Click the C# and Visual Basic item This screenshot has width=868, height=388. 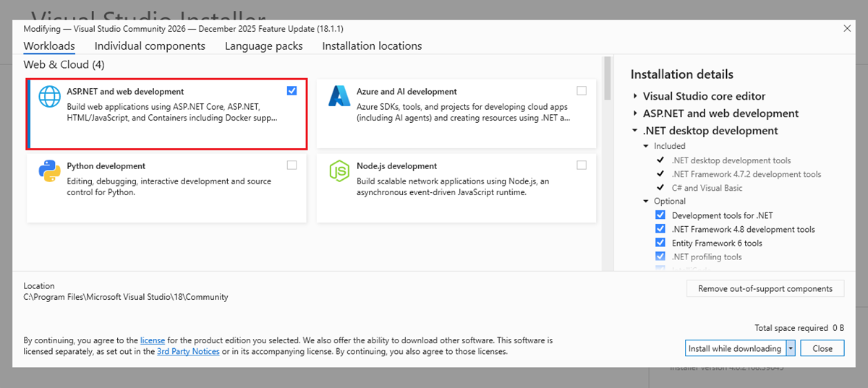coord(707,188)
